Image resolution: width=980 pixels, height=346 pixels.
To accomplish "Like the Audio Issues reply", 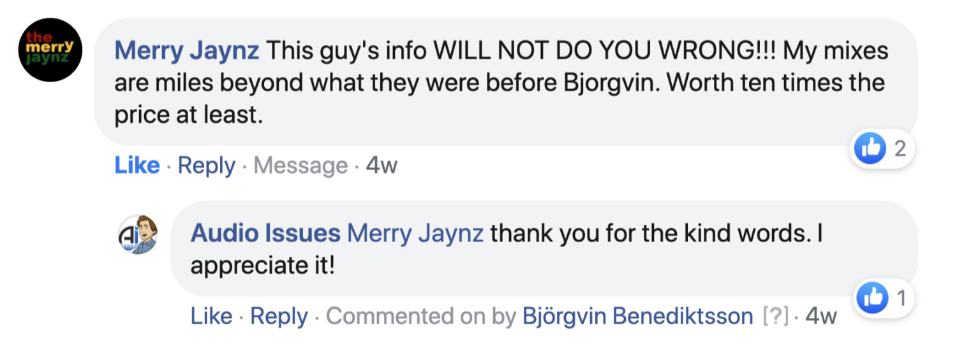I will pyautogui.click(x=211, y=316).
